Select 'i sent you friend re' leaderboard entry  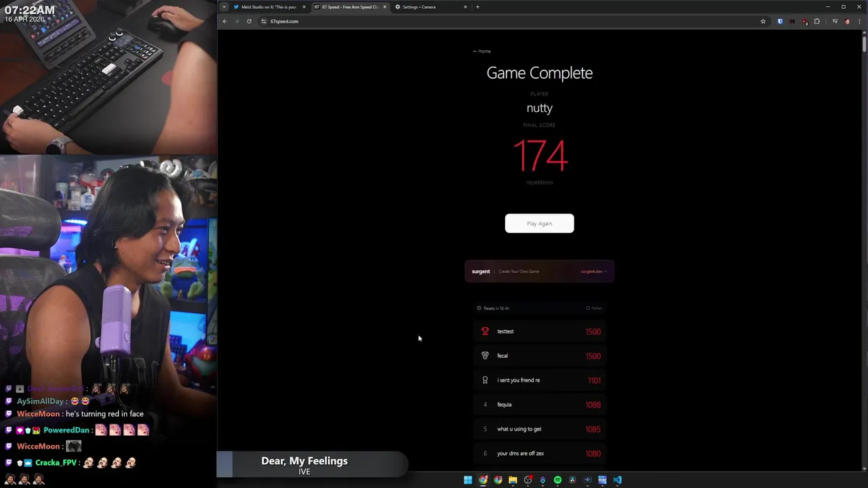540,380
